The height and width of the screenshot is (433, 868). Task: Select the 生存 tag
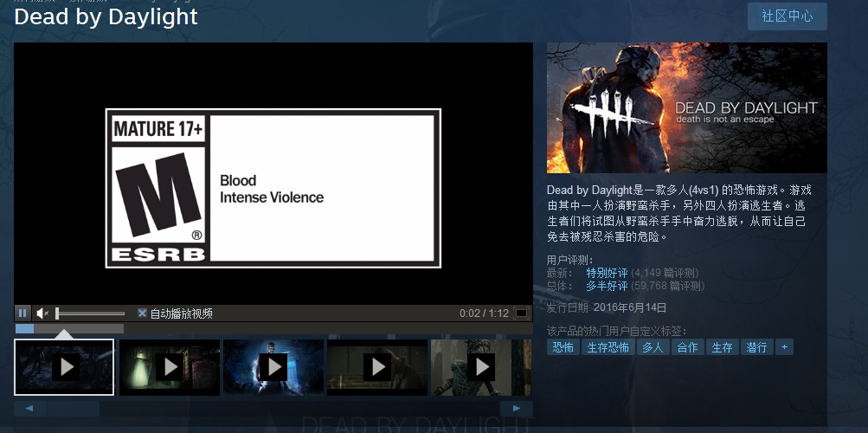(722, 347)
